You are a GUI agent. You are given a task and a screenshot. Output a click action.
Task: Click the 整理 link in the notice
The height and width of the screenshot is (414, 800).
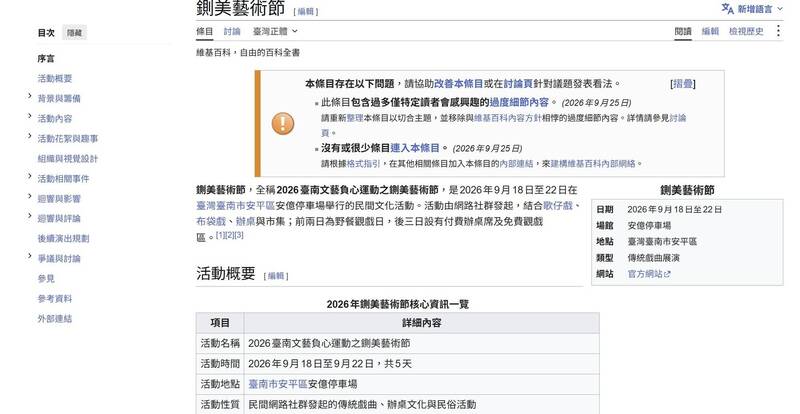coord(355,118)
